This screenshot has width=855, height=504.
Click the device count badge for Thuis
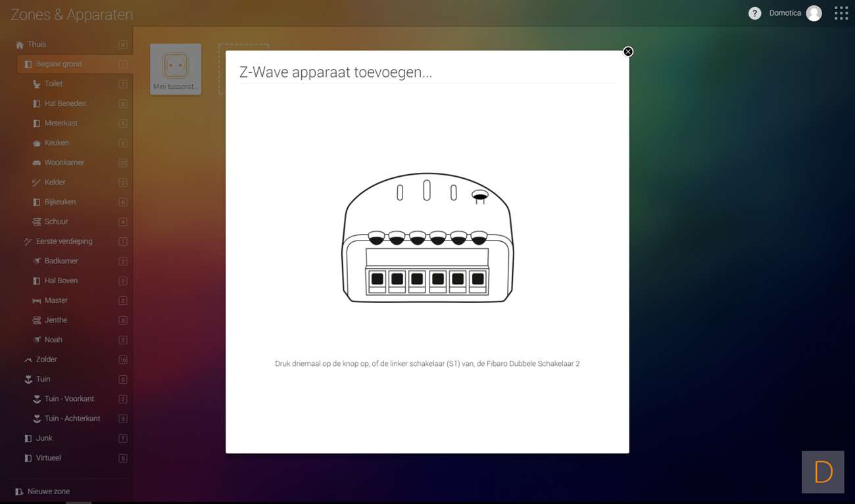[x=123, y=45]
